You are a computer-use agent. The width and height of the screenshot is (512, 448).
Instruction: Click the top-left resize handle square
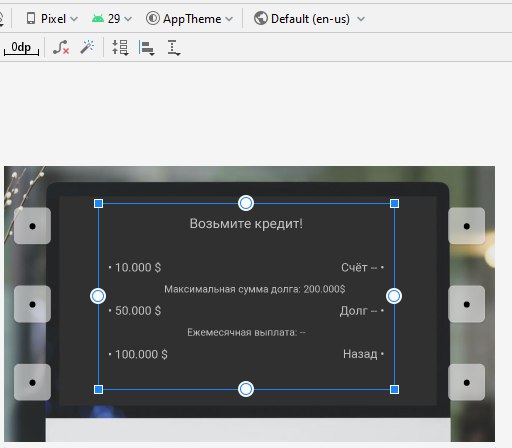coord(98,203)
